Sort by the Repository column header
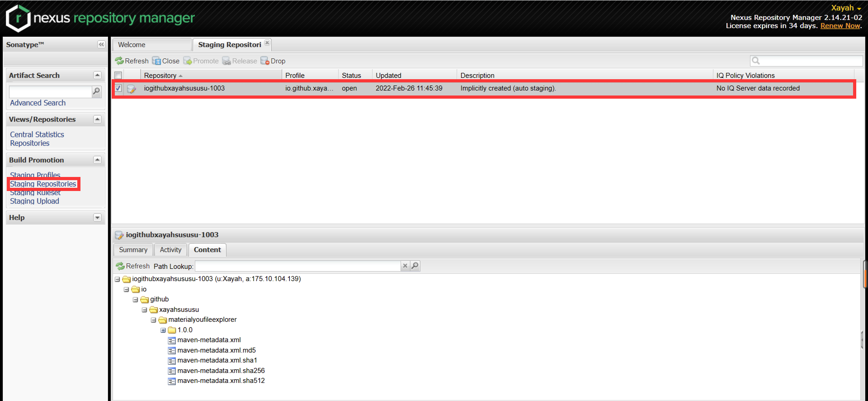The height and width of the screenshot is (401, 868). 160,76
